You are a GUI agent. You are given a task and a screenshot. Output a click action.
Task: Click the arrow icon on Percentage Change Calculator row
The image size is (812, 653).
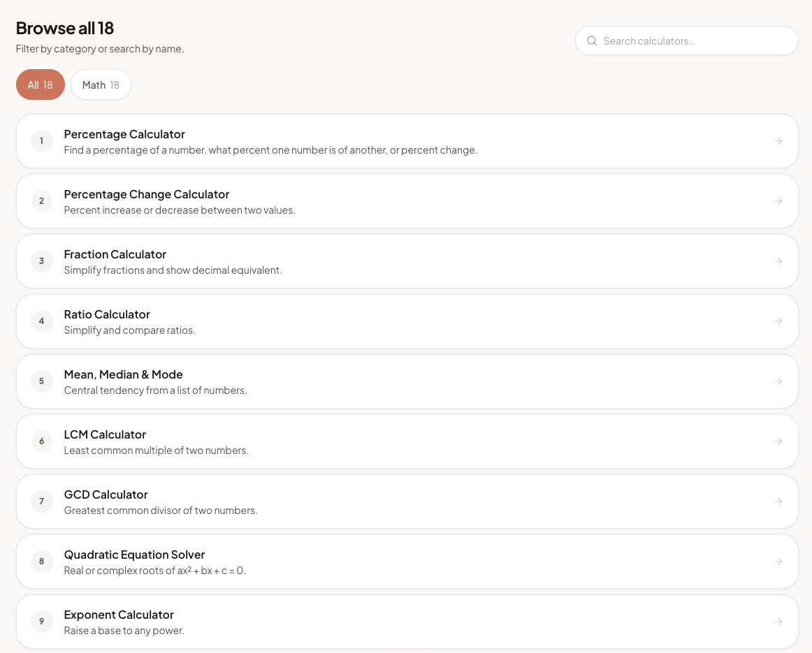778,201
